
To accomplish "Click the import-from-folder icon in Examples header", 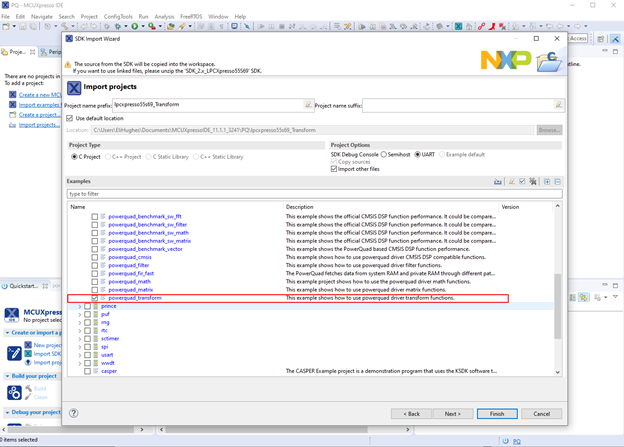I will [497, 182].
